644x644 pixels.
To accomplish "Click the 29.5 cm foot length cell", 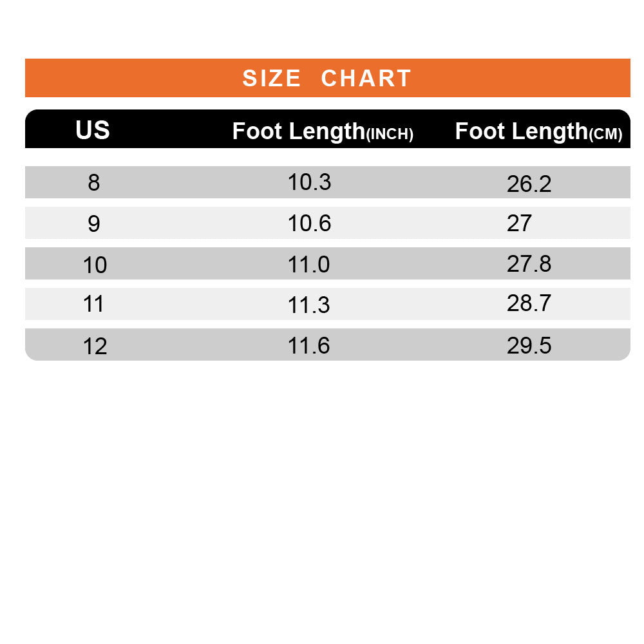I will coord(529,346).
